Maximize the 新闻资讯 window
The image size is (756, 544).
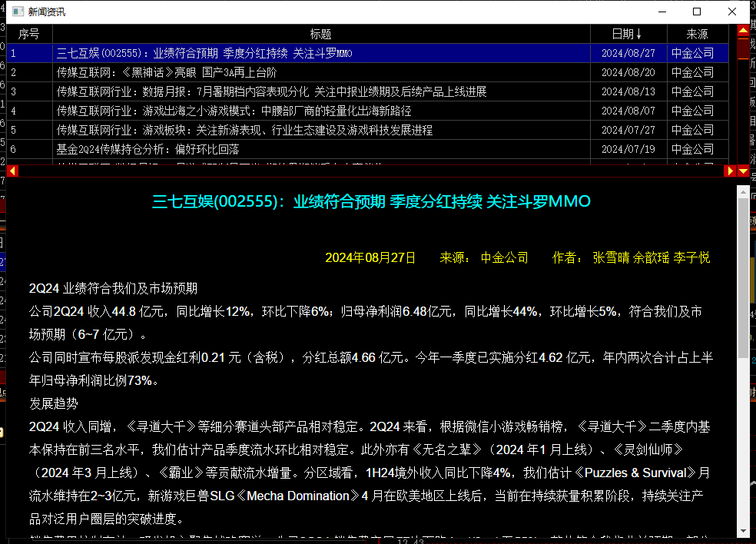click(x=697, y=12)
